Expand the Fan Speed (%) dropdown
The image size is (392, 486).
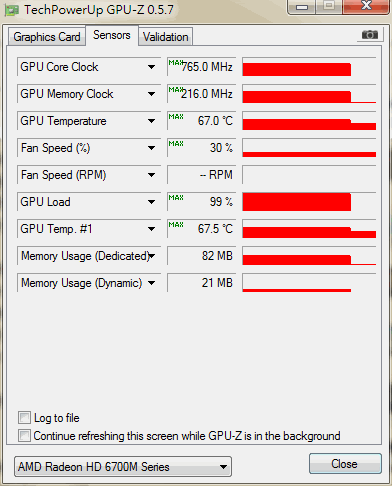click(151, 148)
